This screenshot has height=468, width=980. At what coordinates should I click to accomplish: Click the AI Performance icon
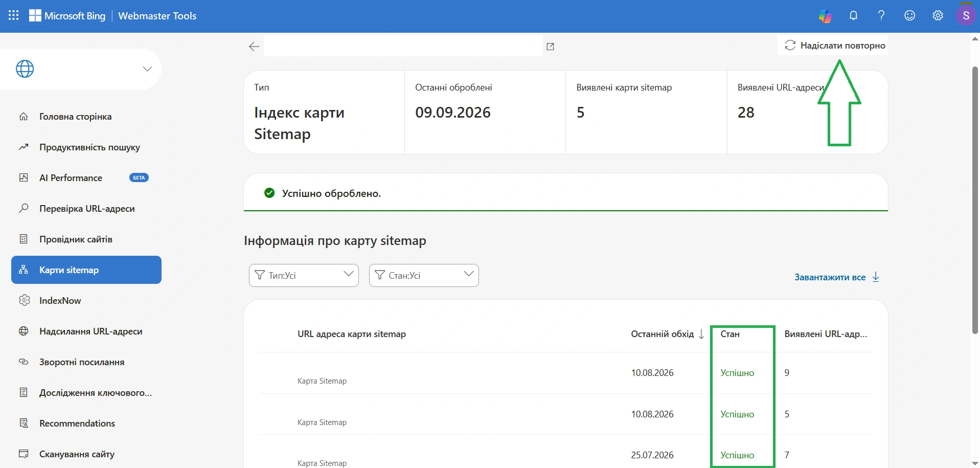tap(24, 177)
